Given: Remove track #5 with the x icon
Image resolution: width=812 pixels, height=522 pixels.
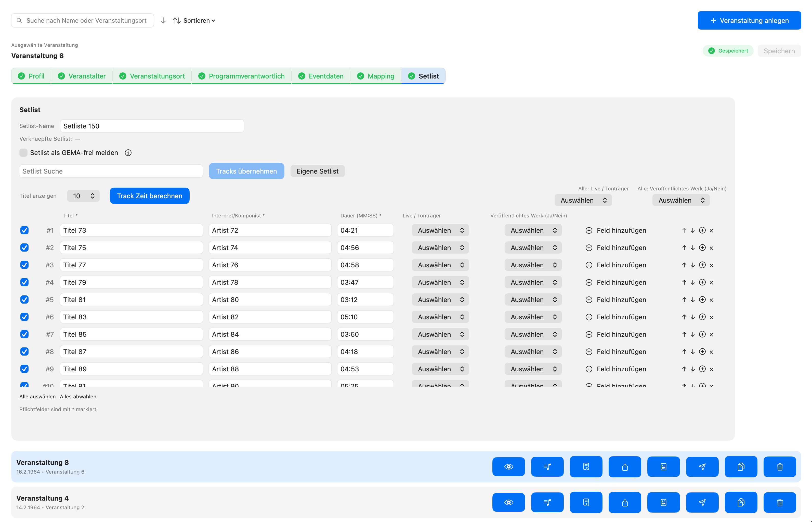Looking at the screenshot, I should pyautogui.click(x=711, y=300).
